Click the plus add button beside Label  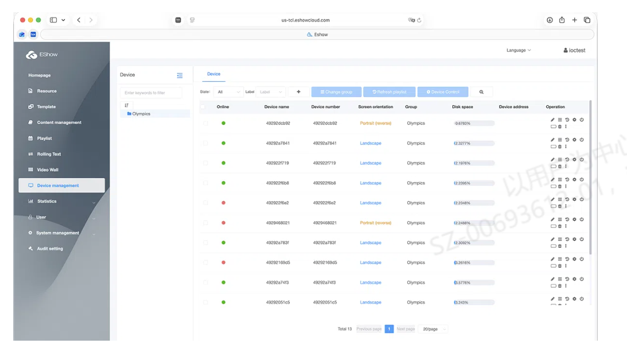point(299,92)
